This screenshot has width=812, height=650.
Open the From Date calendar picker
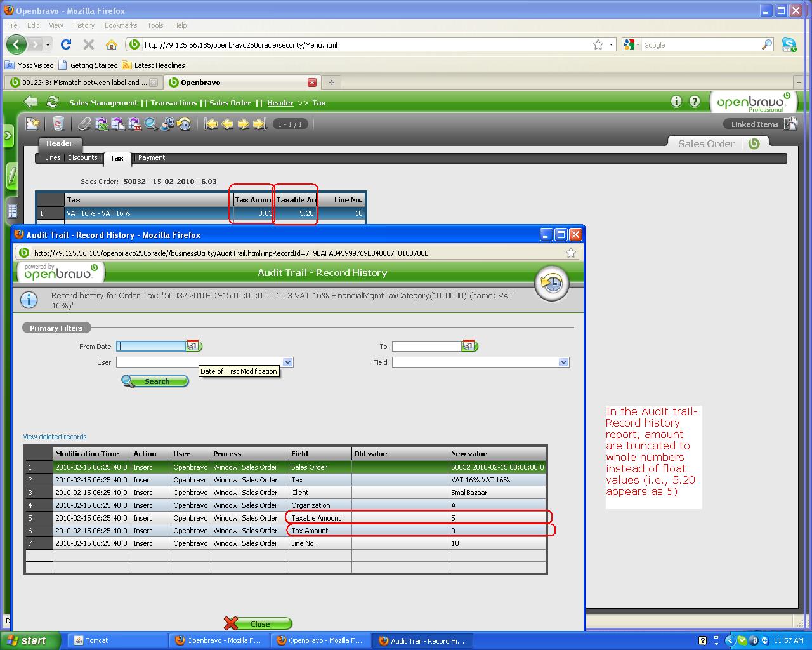[x=194, y=346]
